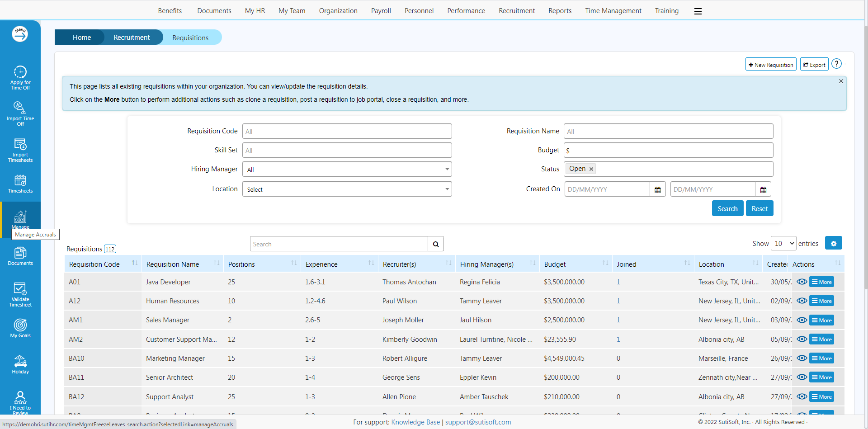Remove the Open status filter tag

click(591, 169)
